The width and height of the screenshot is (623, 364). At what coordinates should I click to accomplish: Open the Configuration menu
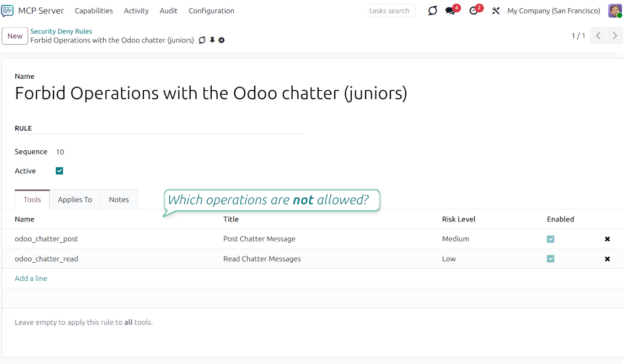211,10
